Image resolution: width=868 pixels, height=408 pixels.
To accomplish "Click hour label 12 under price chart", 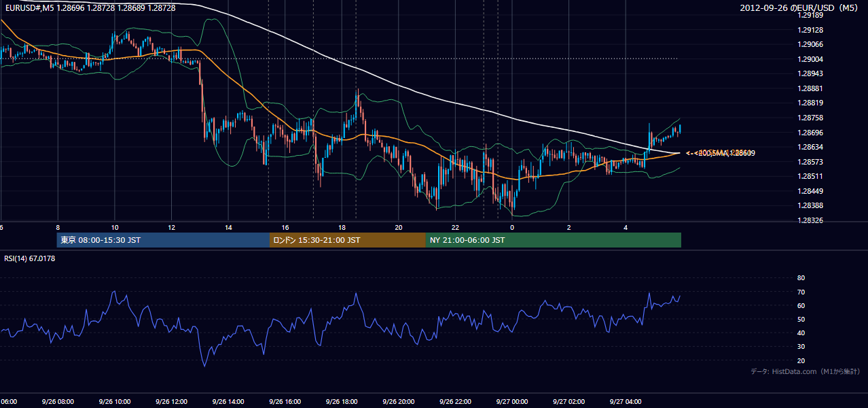I will (x=171, y=227).
